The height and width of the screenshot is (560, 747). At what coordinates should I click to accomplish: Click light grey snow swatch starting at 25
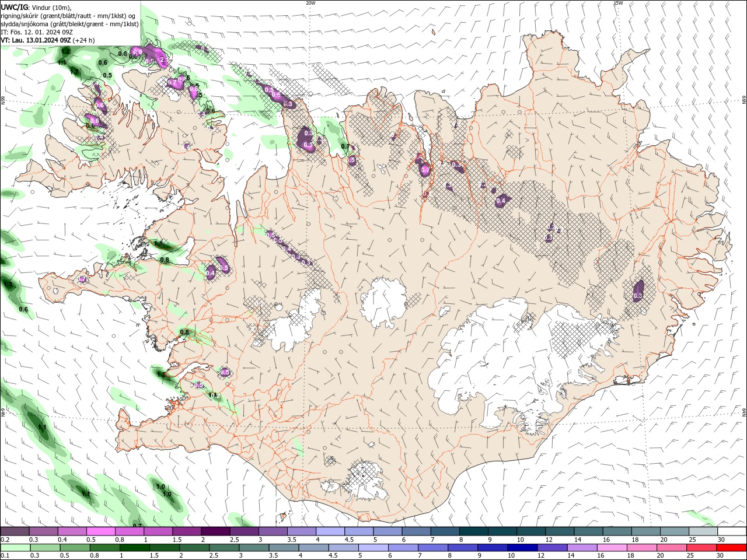point(703,531)
